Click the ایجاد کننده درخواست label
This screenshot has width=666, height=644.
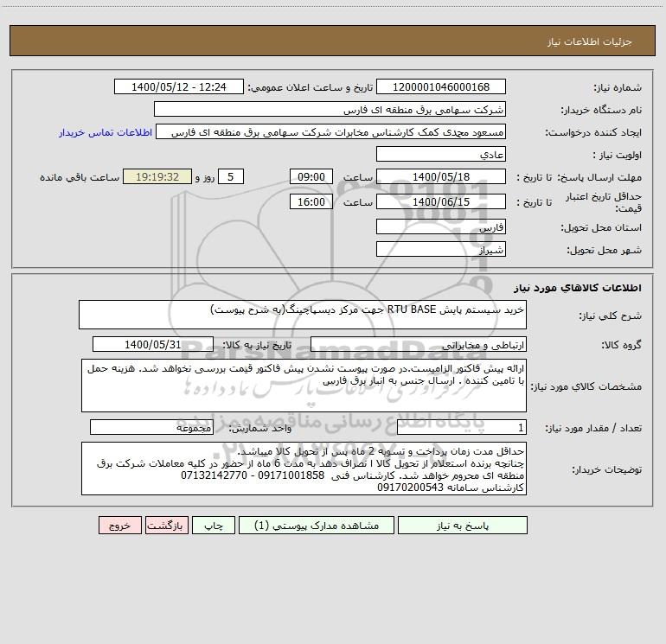(593, 133)
